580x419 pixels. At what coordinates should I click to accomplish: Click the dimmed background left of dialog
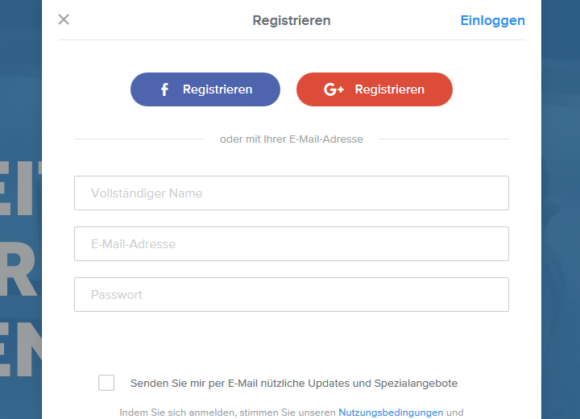click(x=21, y=92)
